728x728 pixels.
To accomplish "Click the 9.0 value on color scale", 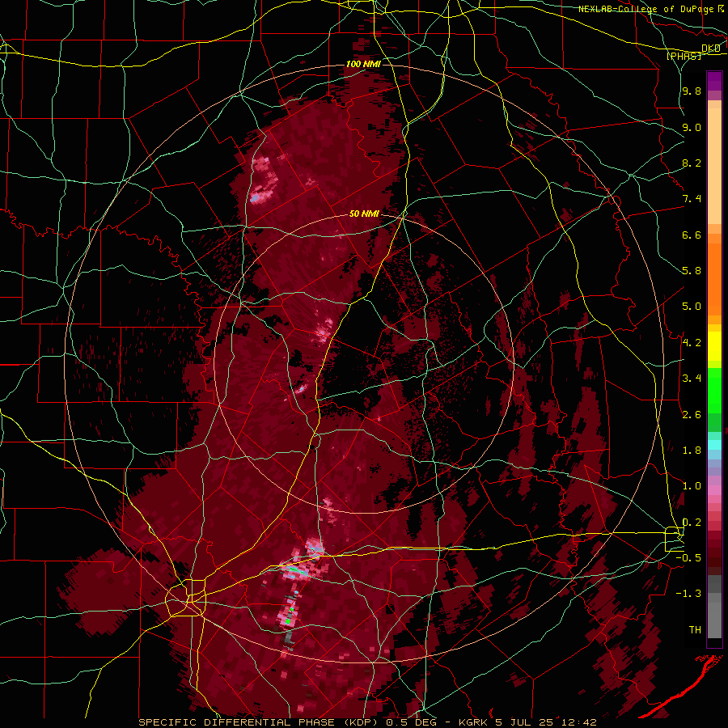I will (x=692, y=127).
